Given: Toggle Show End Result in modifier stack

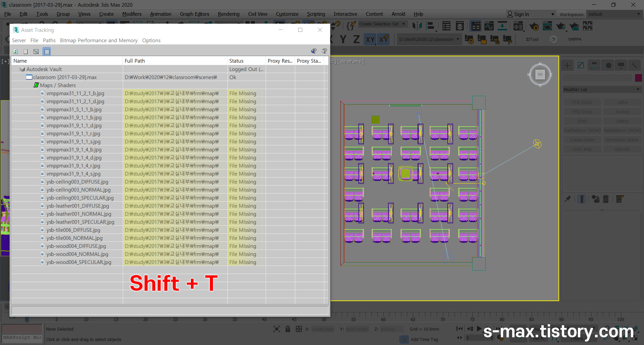Looking at the screenshot, I should [x=582, y=199].
